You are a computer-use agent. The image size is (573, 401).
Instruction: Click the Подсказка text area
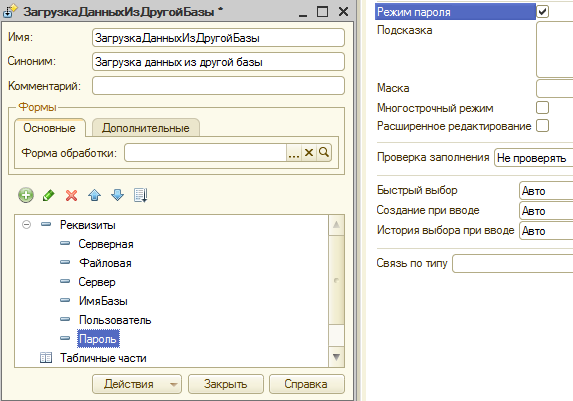555,49
